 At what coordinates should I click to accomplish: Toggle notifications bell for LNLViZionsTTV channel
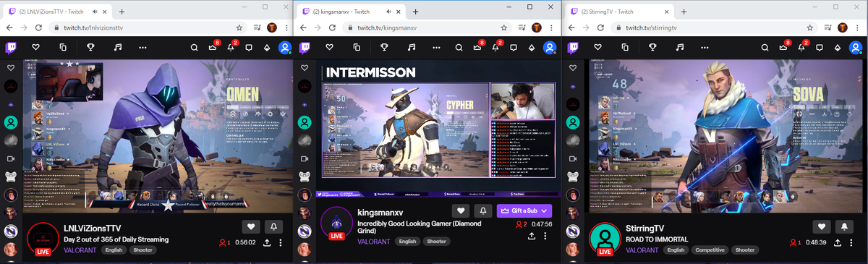pyautogui.click(x=274, y=226)
